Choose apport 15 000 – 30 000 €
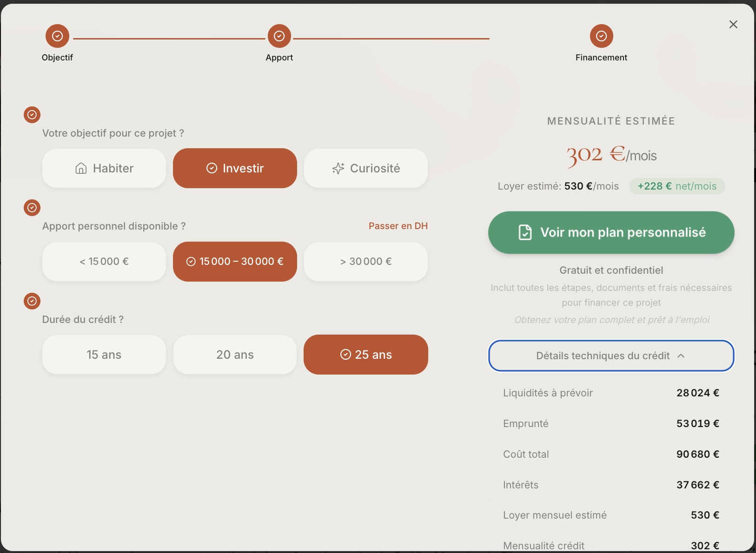 click(x=235, y=261)
